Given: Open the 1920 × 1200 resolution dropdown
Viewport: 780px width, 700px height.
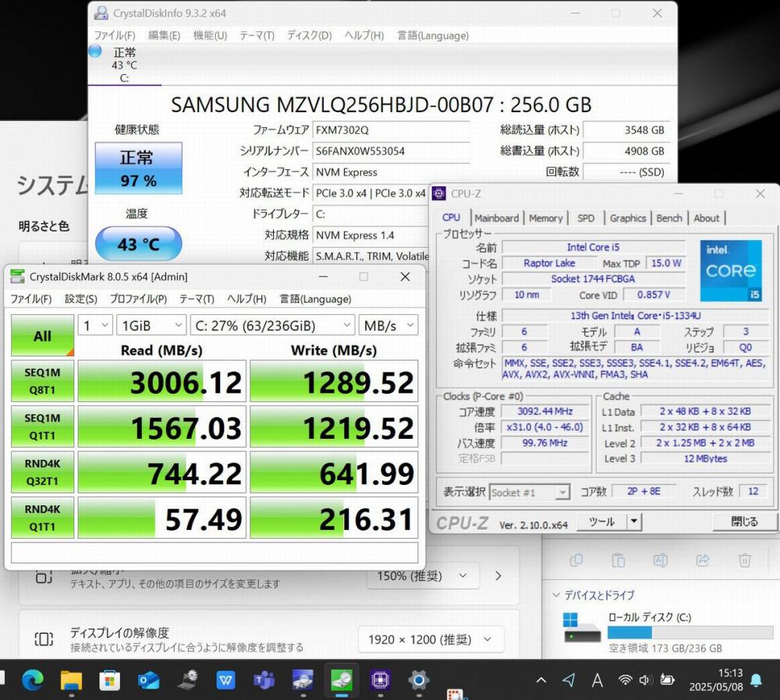Looking at the screenshot, I should coord(431,639).
